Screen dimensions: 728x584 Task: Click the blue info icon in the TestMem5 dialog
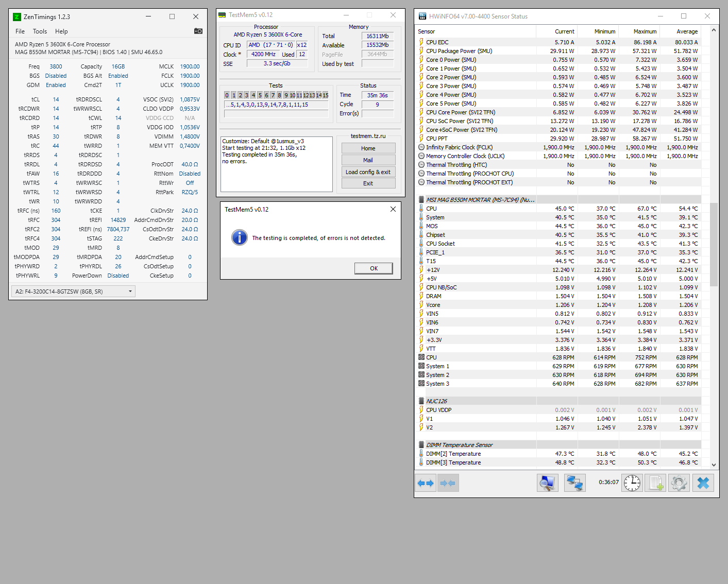point(240,237)
